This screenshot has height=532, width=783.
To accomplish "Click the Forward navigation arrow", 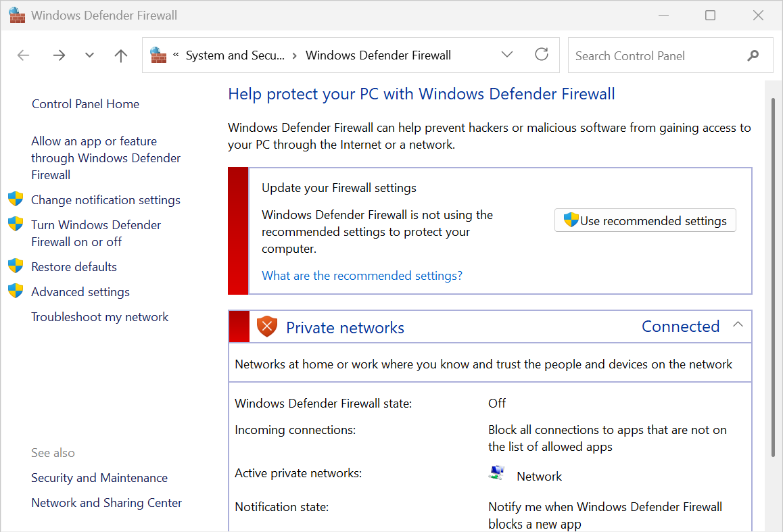I will [59, 55].
